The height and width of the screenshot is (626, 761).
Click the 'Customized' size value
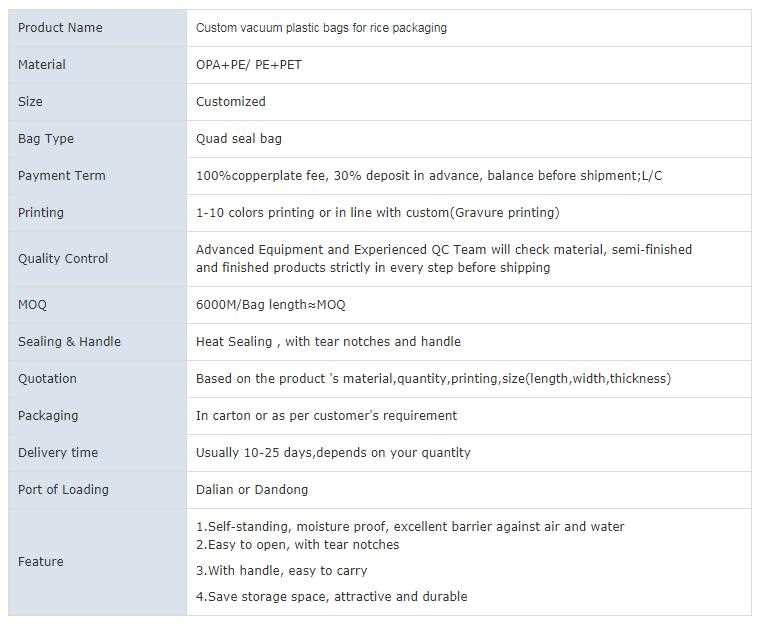click(x=231, y=102)
